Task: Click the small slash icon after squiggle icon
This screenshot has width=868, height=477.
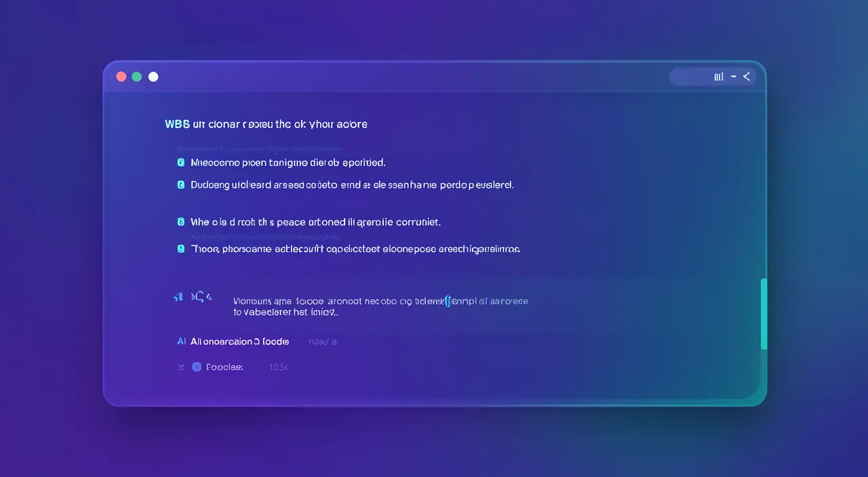Action: pos(210,297)
